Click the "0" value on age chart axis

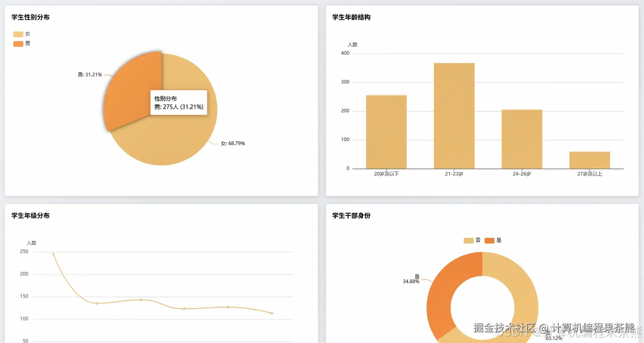coord(348,168)
